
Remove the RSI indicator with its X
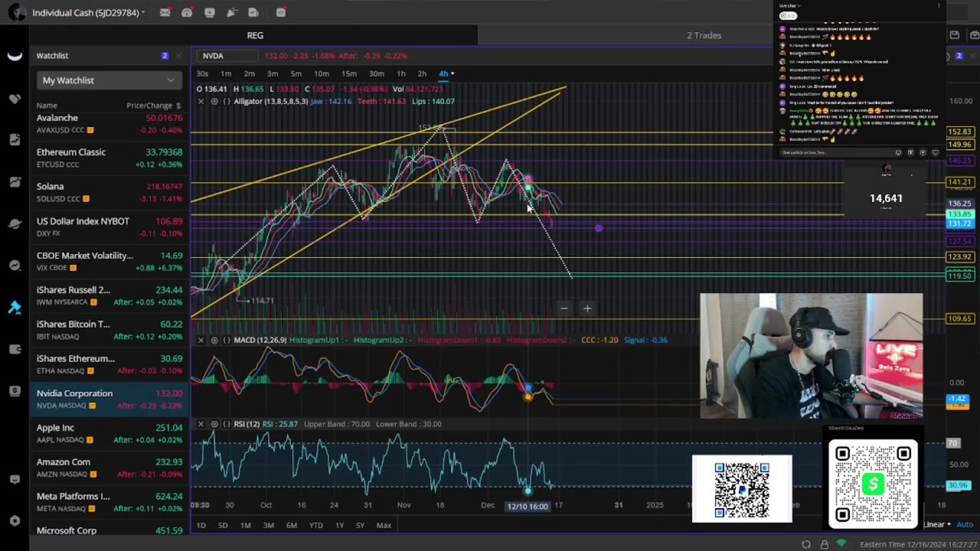pos(201,424)
